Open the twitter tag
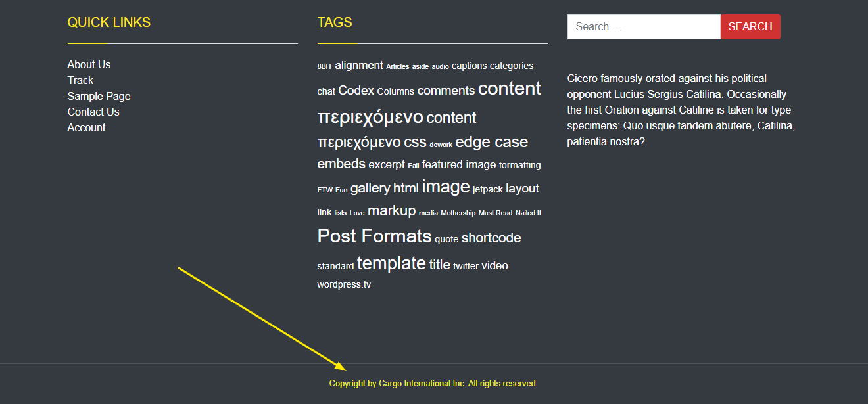 (466, 266)
